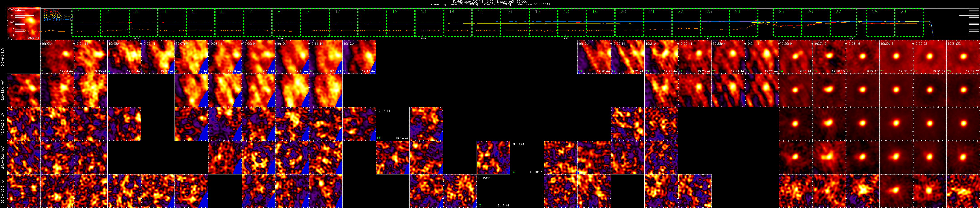Open the 3.0-6.0 keV image starting 19:21:44

click(661, 57)
